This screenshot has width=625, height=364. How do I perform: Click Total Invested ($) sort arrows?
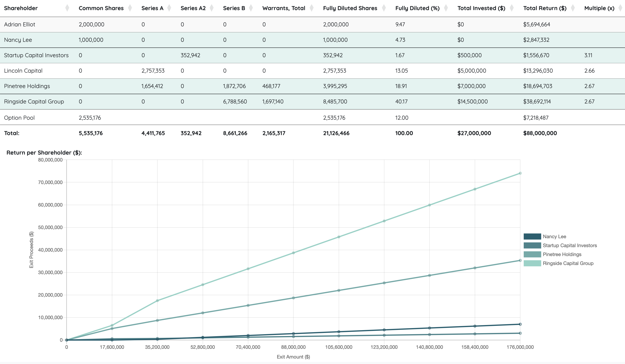pyautogui.click(x=511, y=8)
